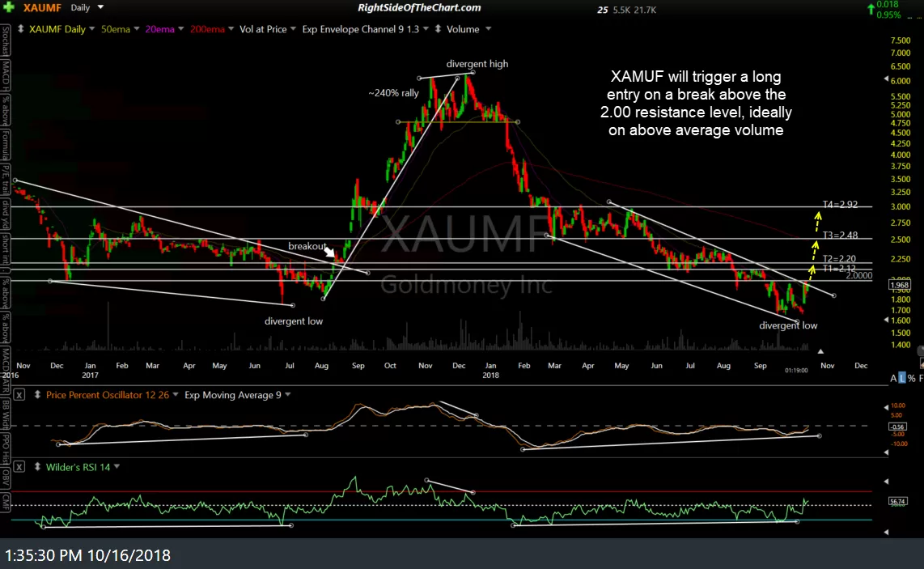Click the Volume indicator label
924x569 pixels.
(463, 29)
